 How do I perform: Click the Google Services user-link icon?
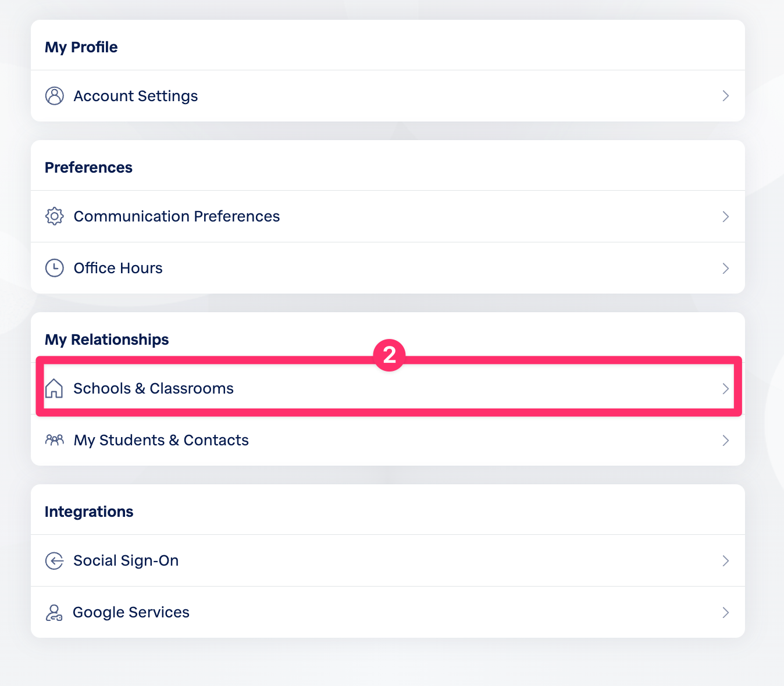[x=54, y=613]
